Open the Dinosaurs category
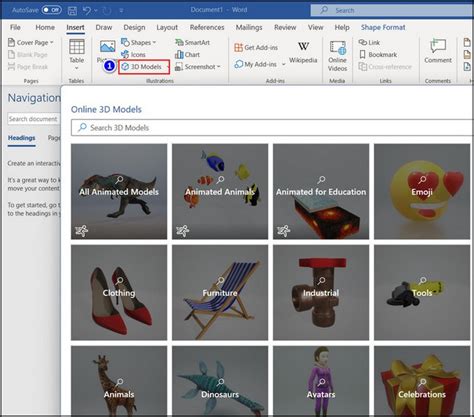Screen dimensions: 474x417 [x=220, y=381]
